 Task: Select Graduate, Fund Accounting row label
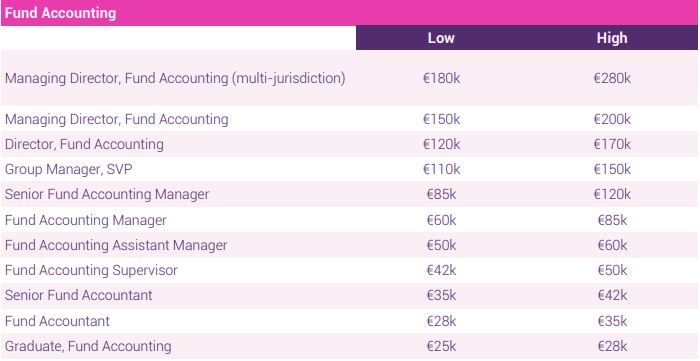point(88,346)
